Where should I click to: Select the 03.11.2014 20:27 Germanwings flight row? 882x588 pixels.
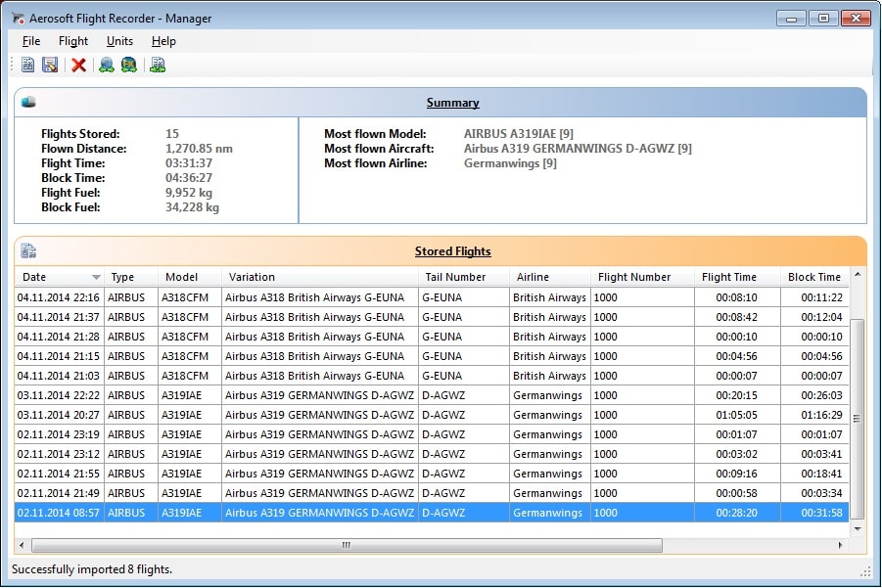click(294, 415)
